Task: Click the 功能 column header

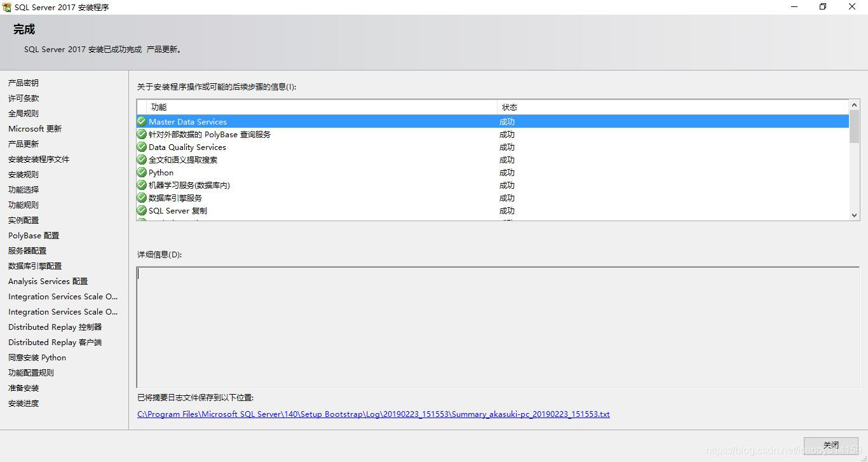Action: 322,107
